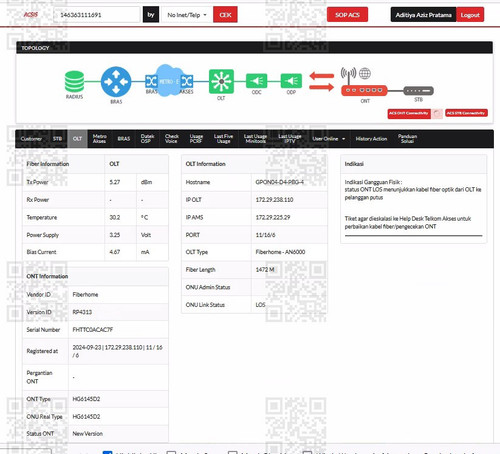The width and height of the screenshot is (500, 454).
Task: Click the ONU Link Status value LOS
Action: coord(260,305)
